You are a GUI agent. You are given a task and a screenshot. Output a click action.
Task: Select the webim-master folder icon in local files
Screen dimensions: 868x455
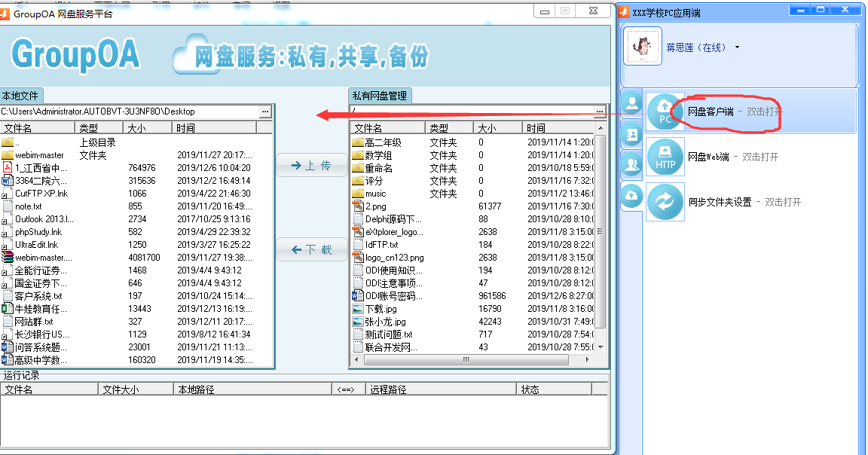tap(8, 155)
